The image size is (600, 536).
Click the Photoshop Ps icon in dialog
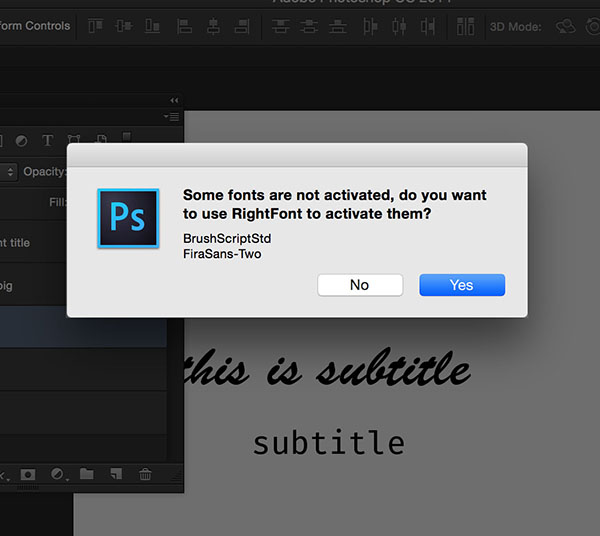tap(128, 218)
